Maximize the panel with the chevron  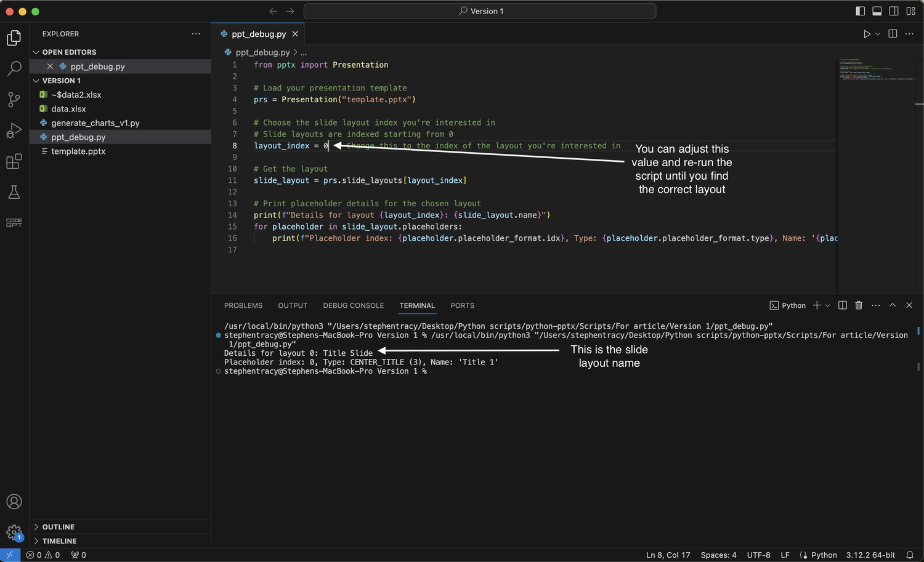coord(893,305)
